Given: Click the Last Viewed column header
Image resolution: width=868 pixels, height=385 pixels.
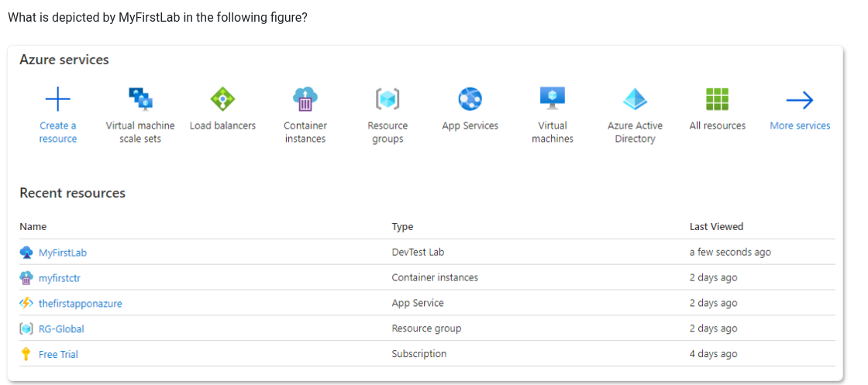Looking at the screenshot, I should pos(716,226).
